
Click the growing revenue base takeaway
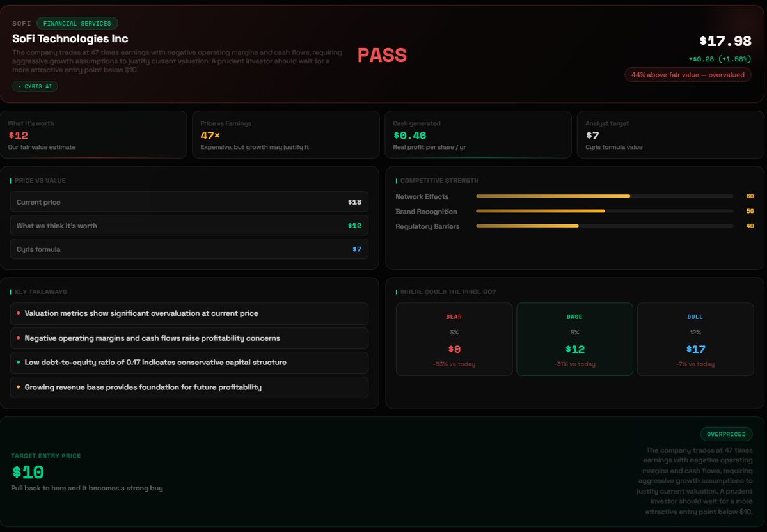point(189,387)
